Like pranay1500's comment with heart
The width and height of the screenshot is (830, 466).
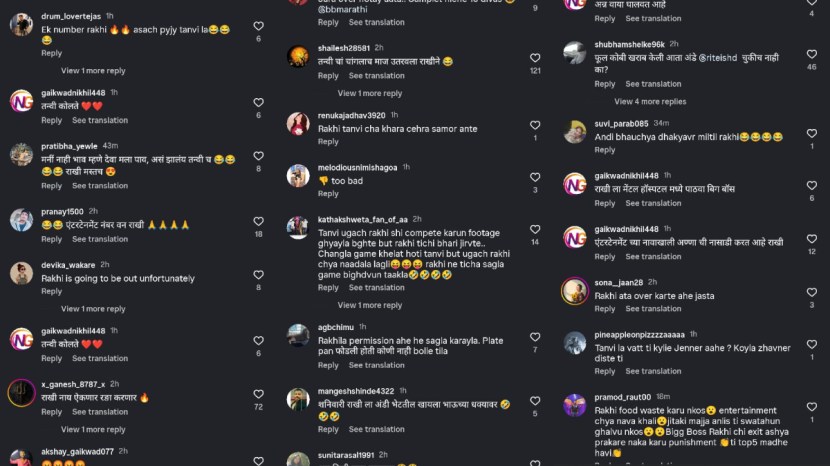tap(258, 221)
